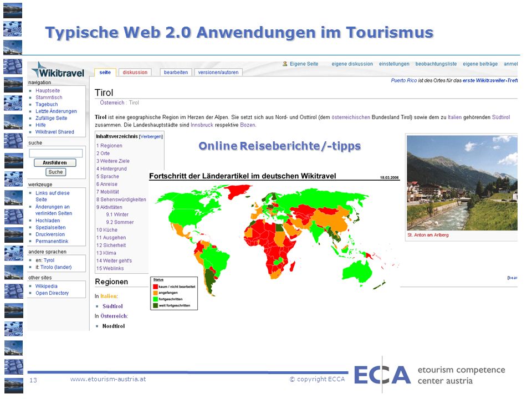Open the 'Druckversion' link
The height and width of the screenshot is (399, 532).
tap(50, 234)
